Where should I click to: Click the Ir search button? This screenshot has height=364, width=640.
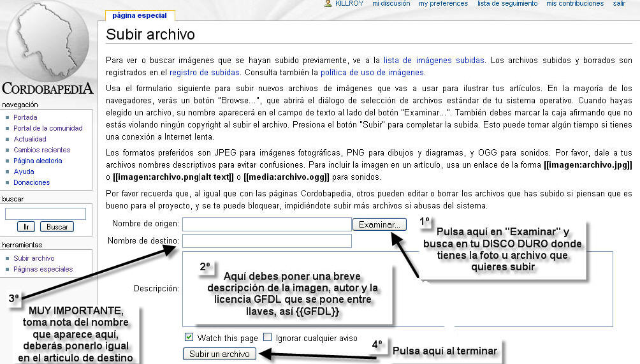26,227
